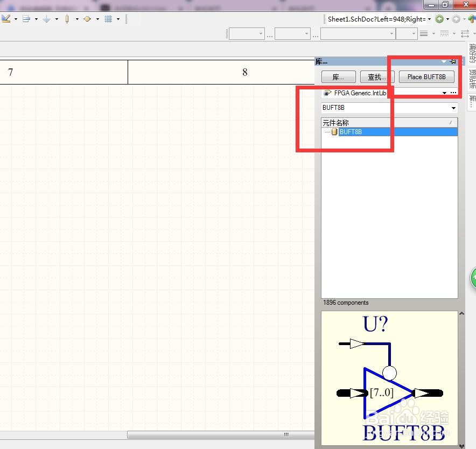Click the 元件名称 column header
Viewport: 476px width, 449px height.
389,123
